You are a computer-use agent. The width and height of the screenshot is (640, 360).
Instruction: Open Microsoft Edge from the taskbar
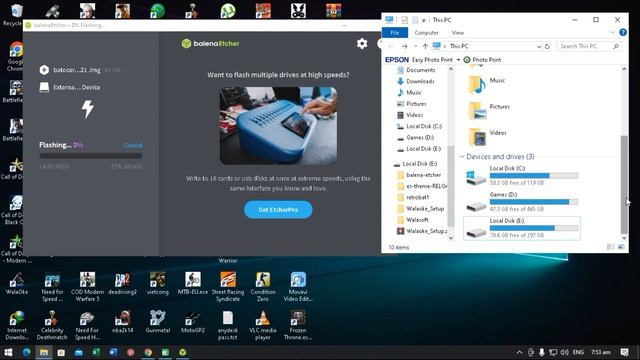click(x=26, y=352)
